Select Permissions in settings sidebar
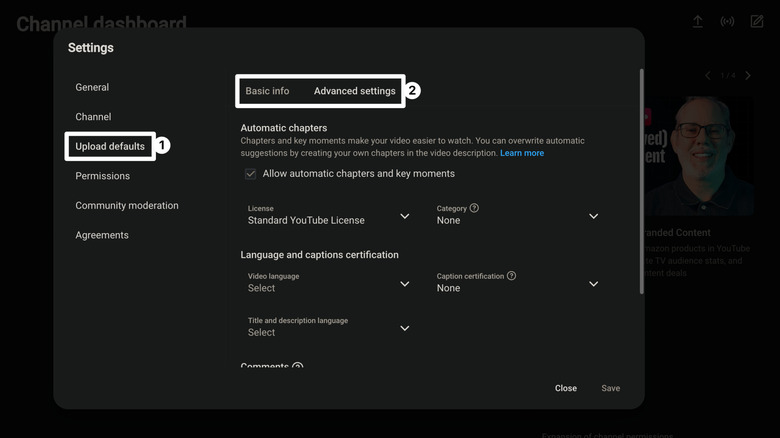Screen dimensions: 780x438 click(x=102, y=176)
